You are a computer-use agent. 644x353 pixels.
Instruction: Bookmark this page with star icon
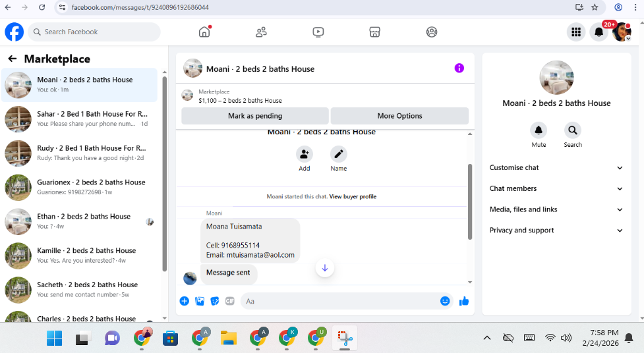point(595,7)
